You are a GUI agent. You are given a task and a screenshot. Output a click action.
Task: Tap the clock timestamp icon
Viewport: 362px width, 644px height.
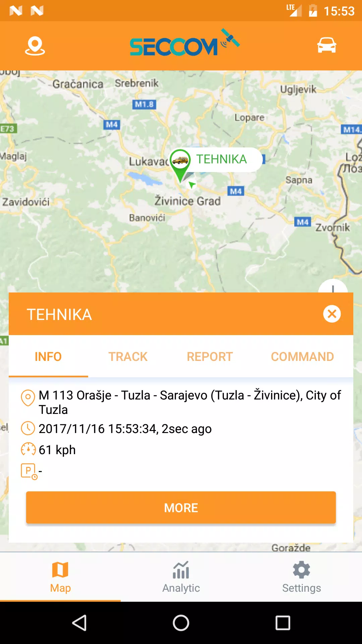[x=28, y=428]
